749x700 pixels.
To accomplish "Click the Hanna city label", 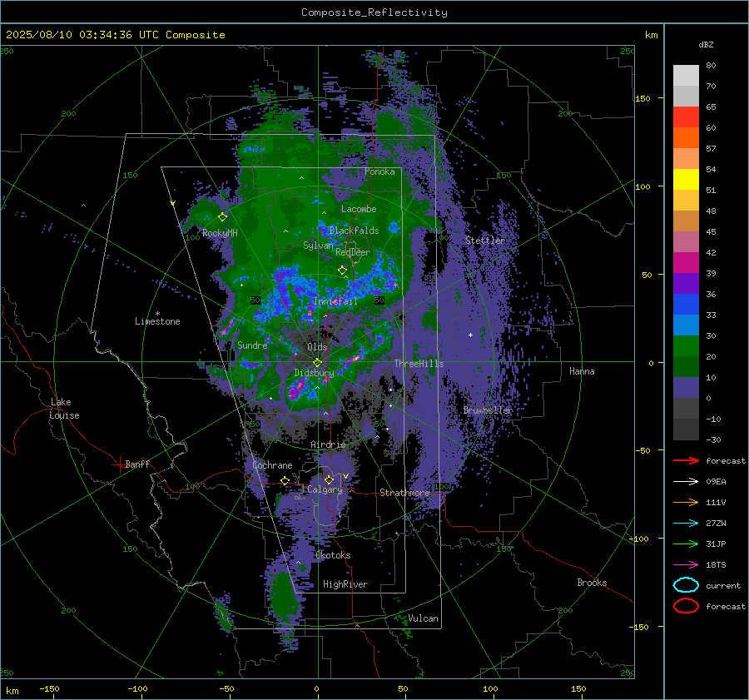I will click(x=582, y=371).
